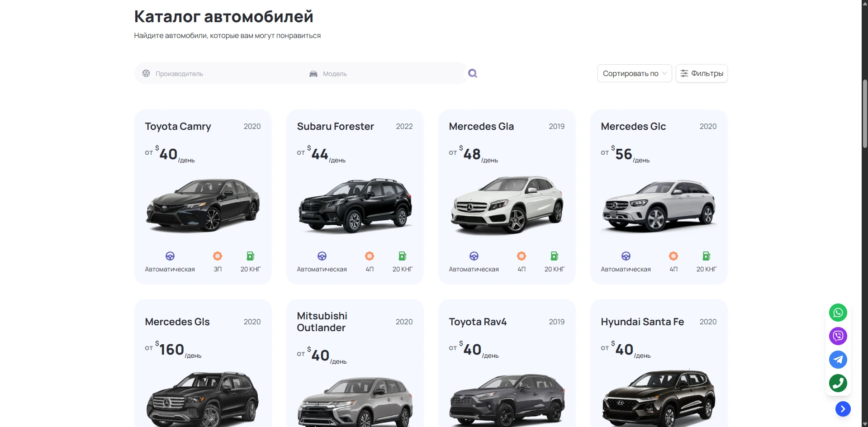Open the Фильтры panel
868x427 pixels.
click(702, 73)
